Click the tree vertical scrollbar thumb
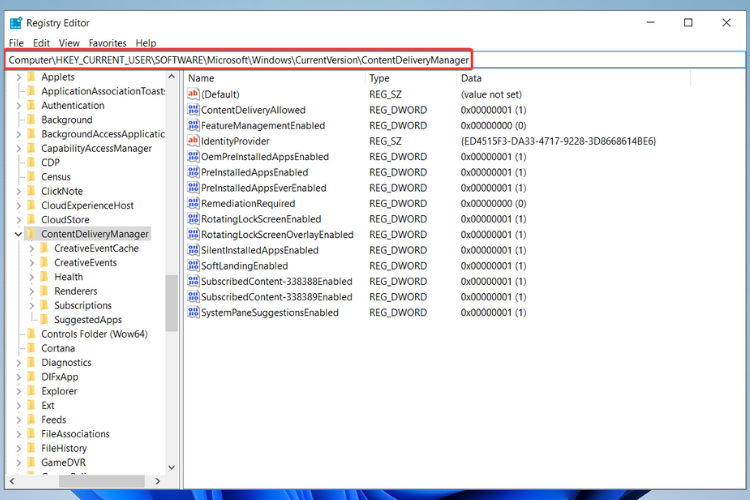This screenshot has height=500, width=750. 172,303
